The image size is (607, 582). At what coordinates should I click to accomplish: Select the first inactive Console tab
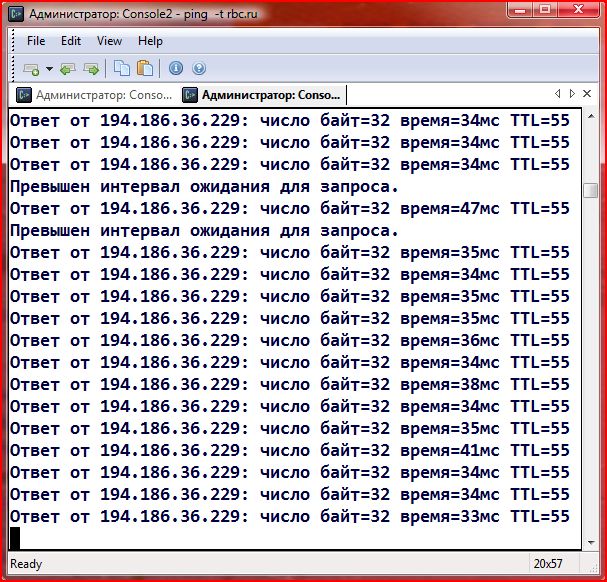tap(94, 95)
